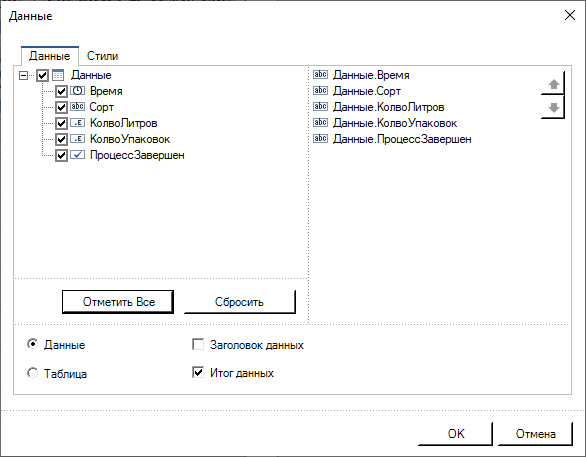The height and width of the screenshot is (457, 586).
Task: Enable the Заголовок данных checkbox
Action: pos(198,344)
